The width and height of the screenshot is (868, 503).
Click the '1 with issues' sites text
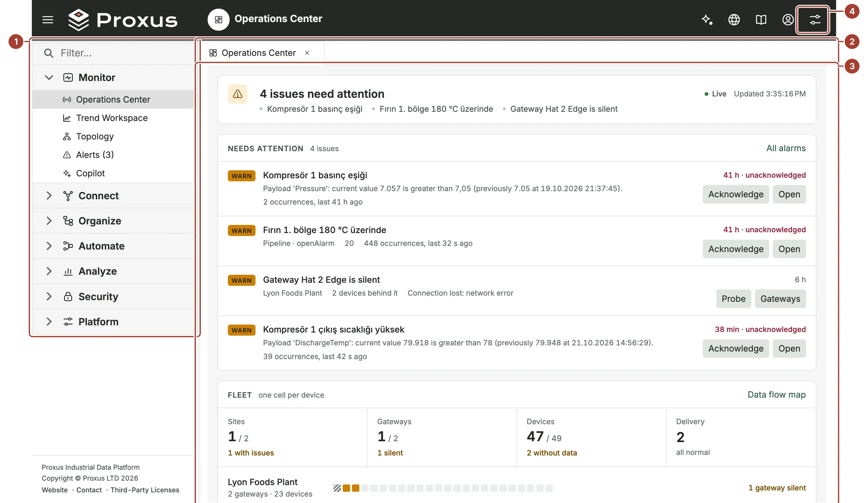click(251, 453)
